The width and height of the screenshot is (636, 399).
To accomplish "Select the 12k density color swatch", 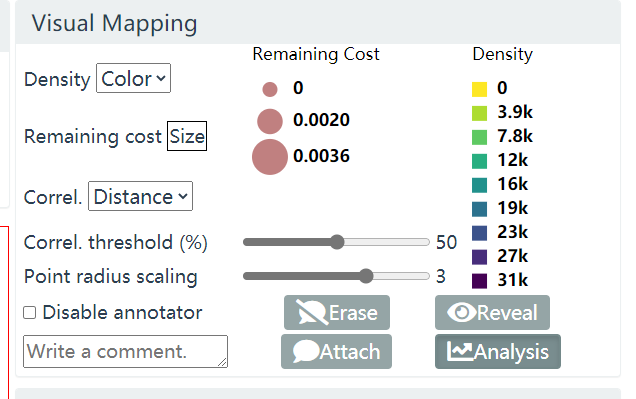I will tap(479, 161).
